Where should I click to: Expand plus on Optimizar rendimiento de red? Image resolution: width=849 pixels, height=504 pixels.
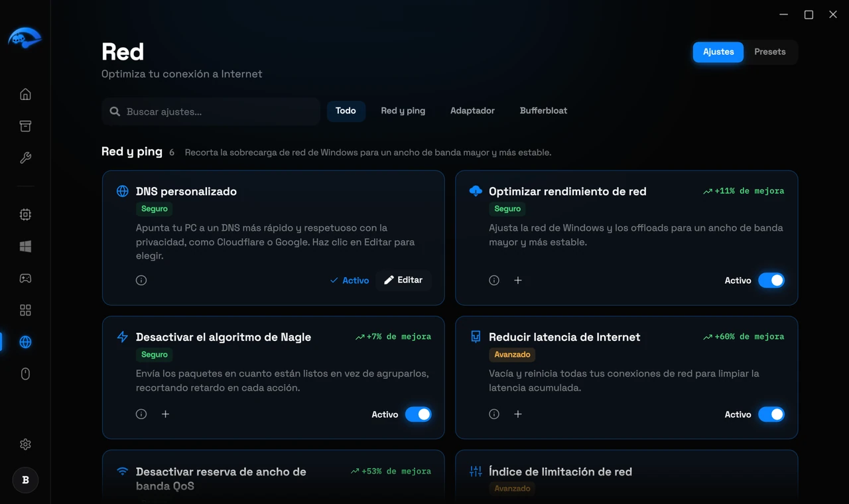coord(518,281)
